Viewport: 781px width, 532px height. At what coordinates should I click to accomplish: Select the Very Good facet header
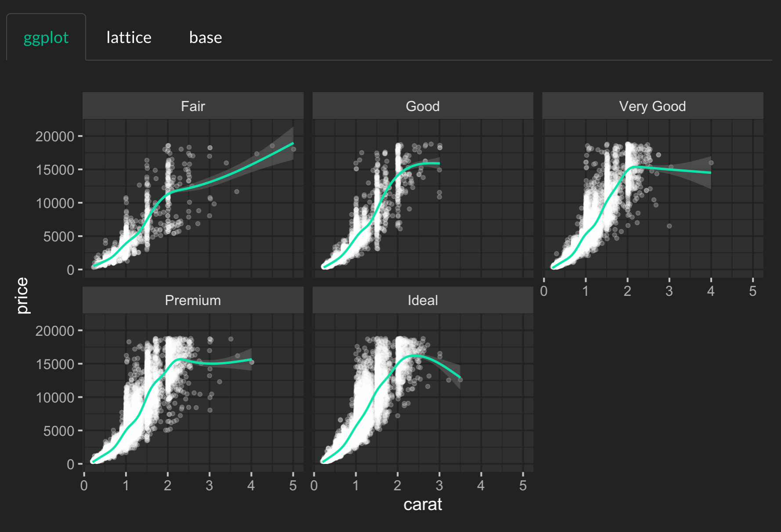(x=652, y=106)
